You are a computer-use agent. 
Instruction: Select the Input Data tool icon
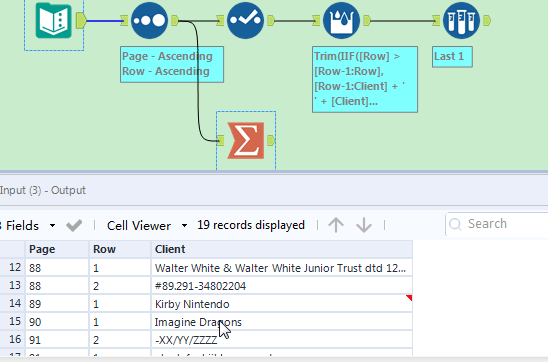[x=53, y=20]
